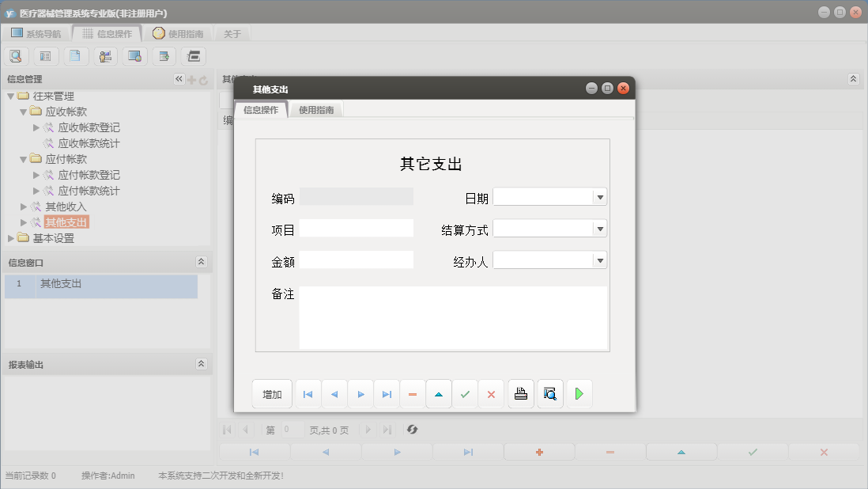The width and height of the screenshot is (868, 489).
Task: Open print preview in 其他支出 dialog
Action: tap(549, 393)
